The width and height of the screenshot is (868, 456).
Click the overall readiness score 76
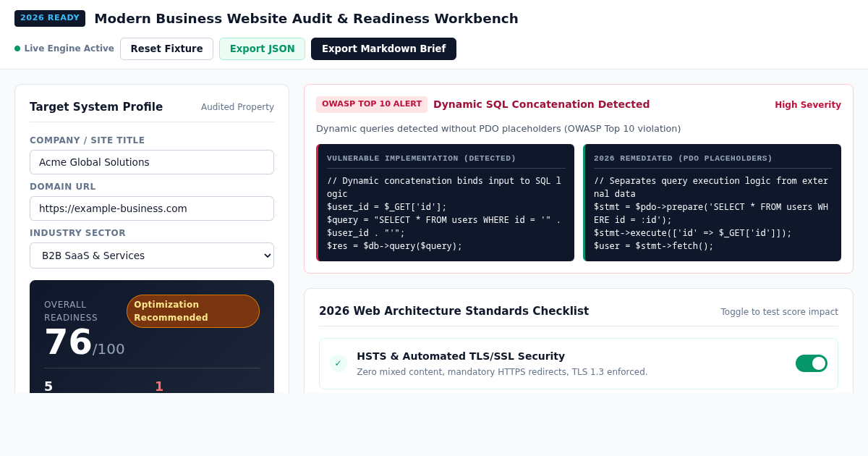pyautogui.click(x=68, y=342)
